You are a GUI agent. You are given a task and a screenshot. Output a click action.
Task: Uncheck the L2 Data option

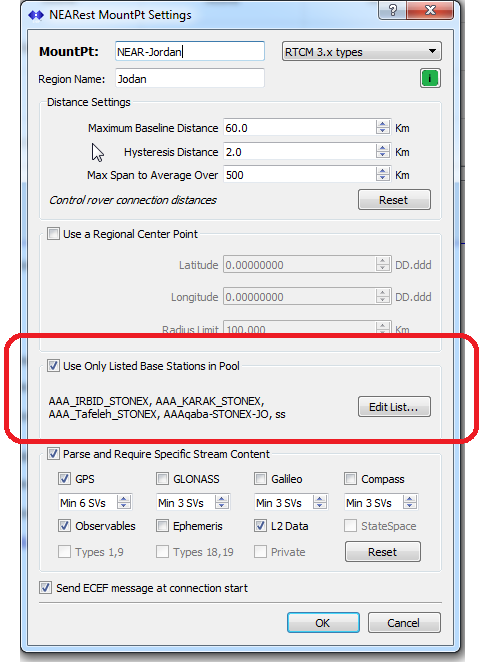pos(260,526)
